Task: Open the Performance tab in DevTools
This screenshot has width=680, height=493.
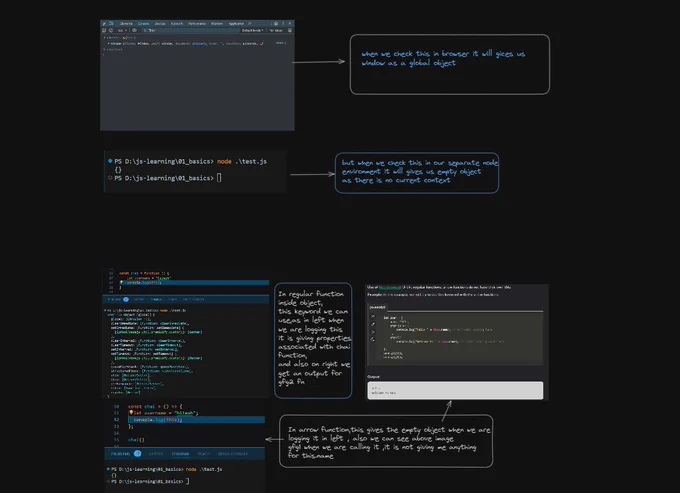Action: click(x=197, y=23)
